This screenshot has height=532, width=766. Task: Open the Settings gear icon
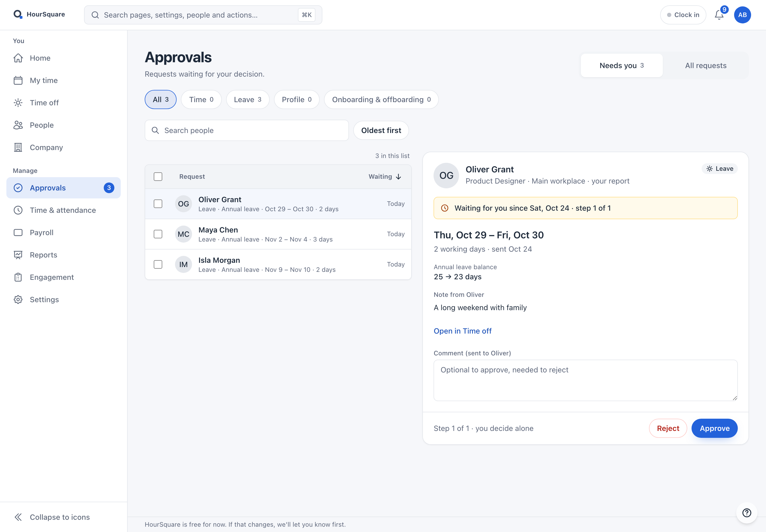[x=18, y=299]
